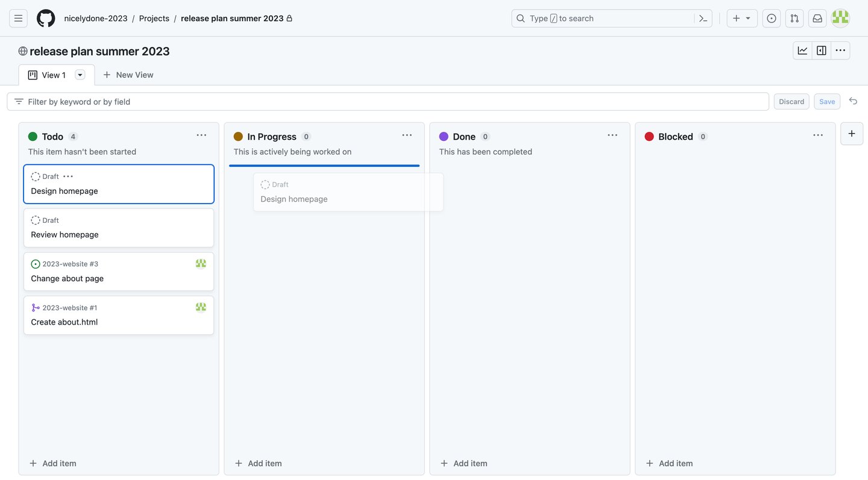Open the create new dropdown in the header
868x480 pixels.
coord(741,18)
